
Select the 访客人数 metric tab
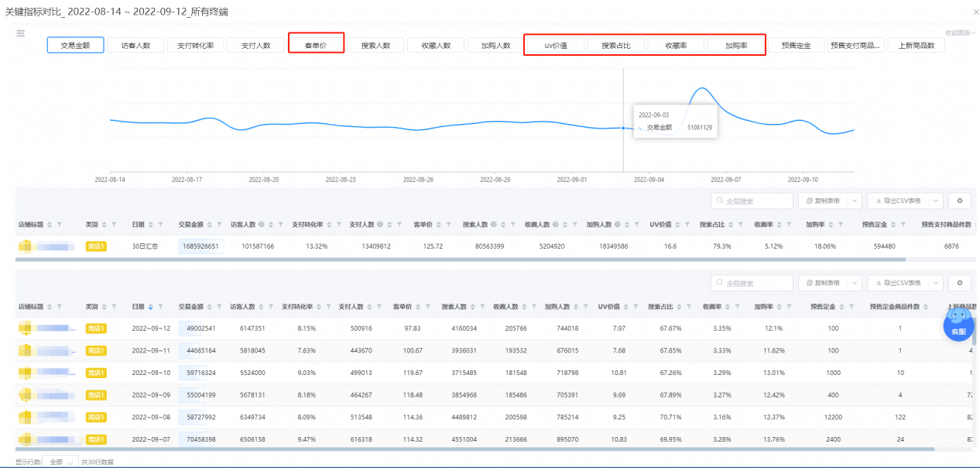[x=135, y=46]
